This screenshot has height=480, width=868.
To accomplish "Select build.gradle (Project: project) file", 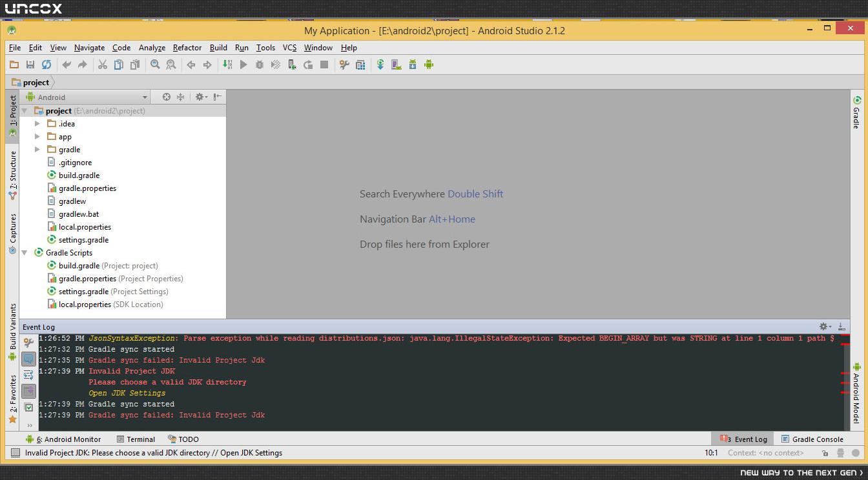I will (103, 266).
